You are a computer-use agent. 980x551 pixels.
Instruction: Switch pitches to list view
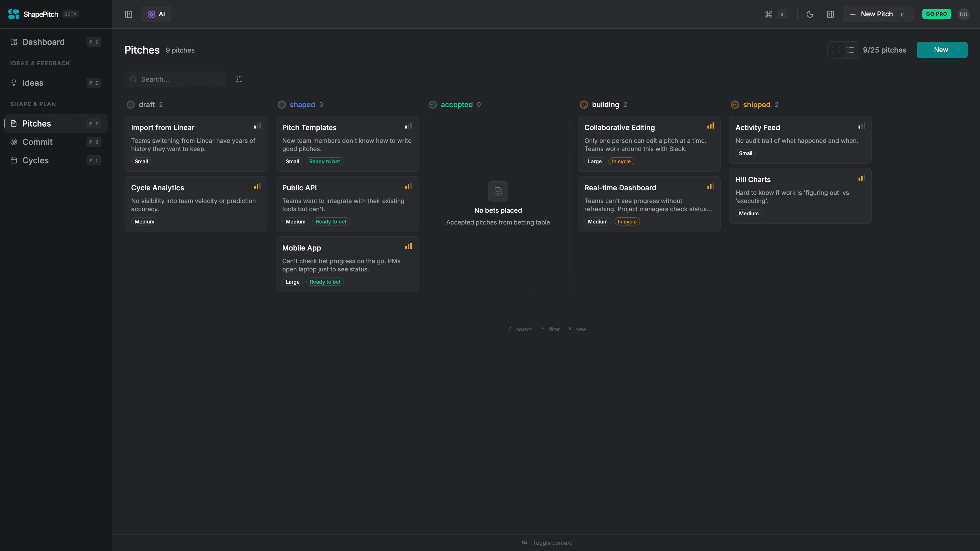click(851, 50)
